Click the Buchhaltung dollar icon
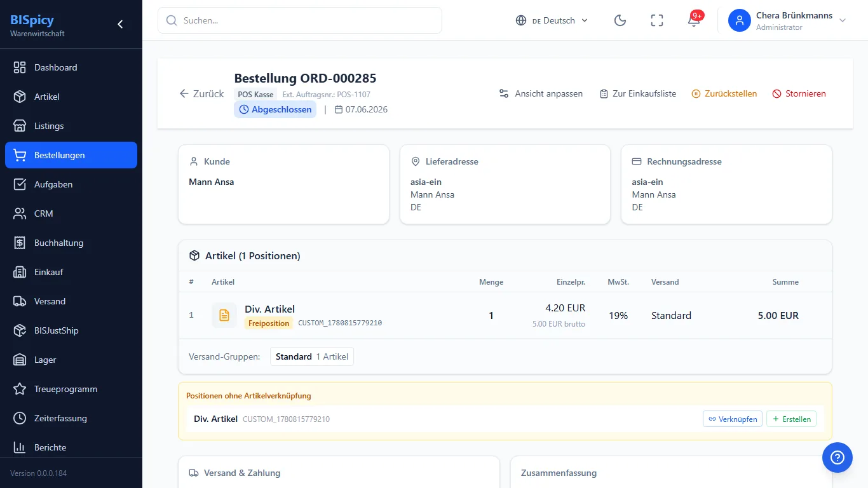This screenshot has height=488, width=868. (20, 243)
